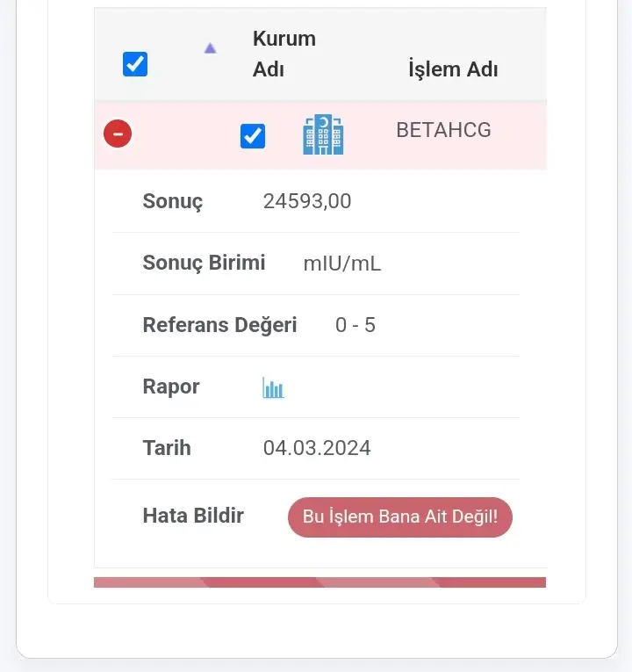
Task: Click the Hata Bildir label
Action: pos(193,516)
